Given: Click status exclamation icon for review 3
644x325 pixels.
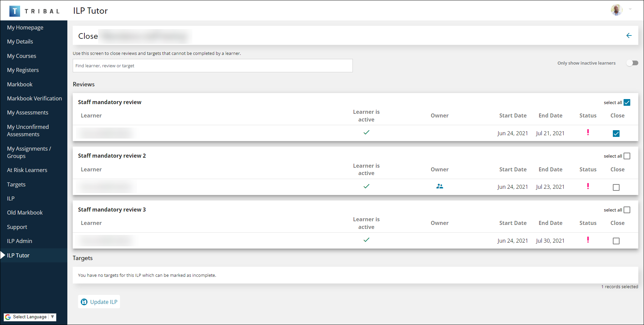Looking at the screenshot, I should point(588,240).
